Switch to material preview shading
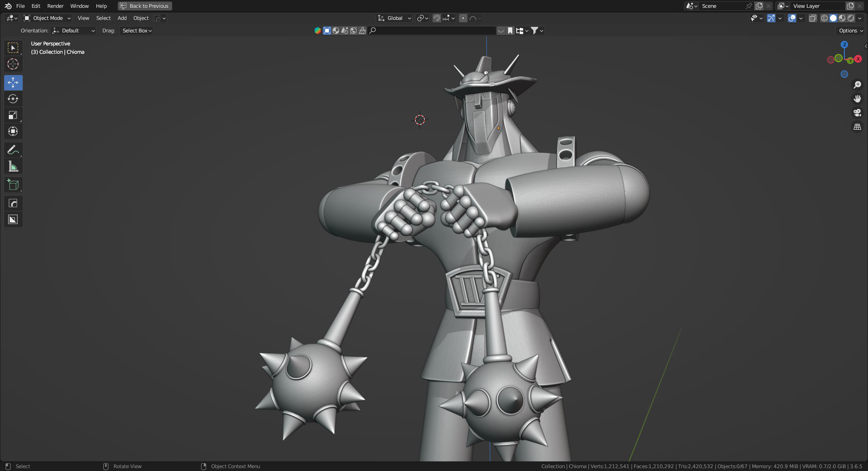Image resolution: width=868 pixels, height=471 pixels. (842, 18)
